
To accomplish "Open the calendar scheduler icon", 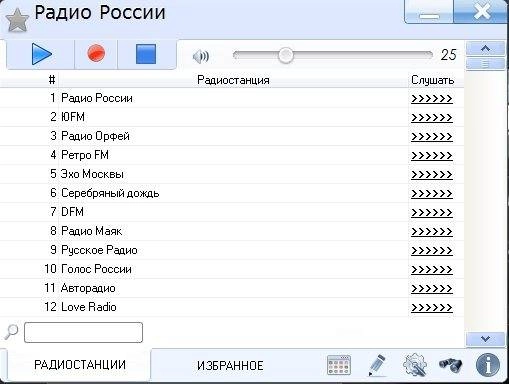I will tap(339, 365).
